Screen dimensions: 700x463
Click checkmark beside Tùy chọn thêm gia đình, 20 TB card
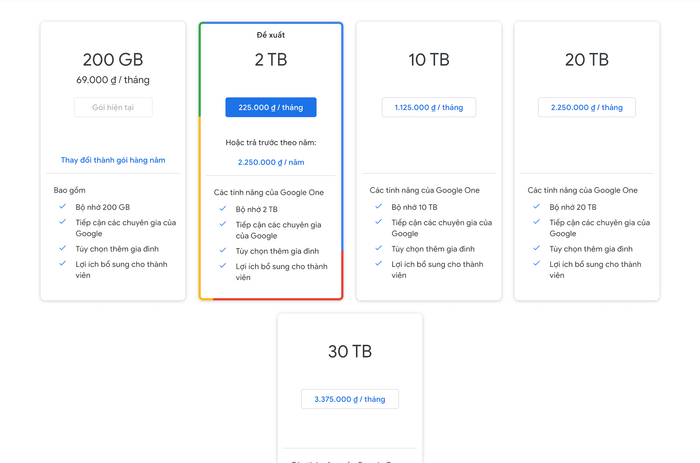(537, 248)
